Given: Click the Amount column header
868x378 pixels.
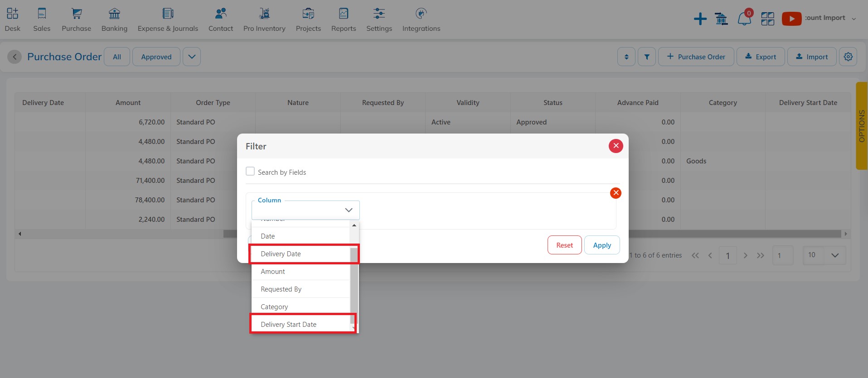Looking at the screenshot, I should [x=128, y=103].
